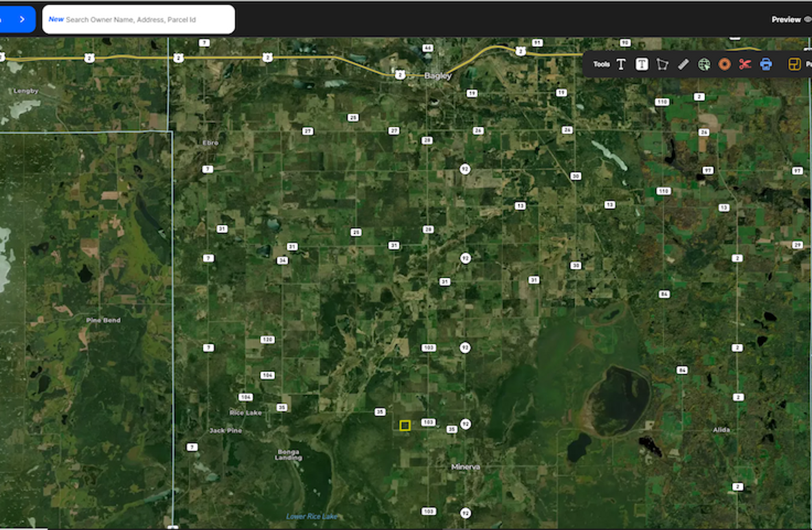Click the Minerva town label

466,467
